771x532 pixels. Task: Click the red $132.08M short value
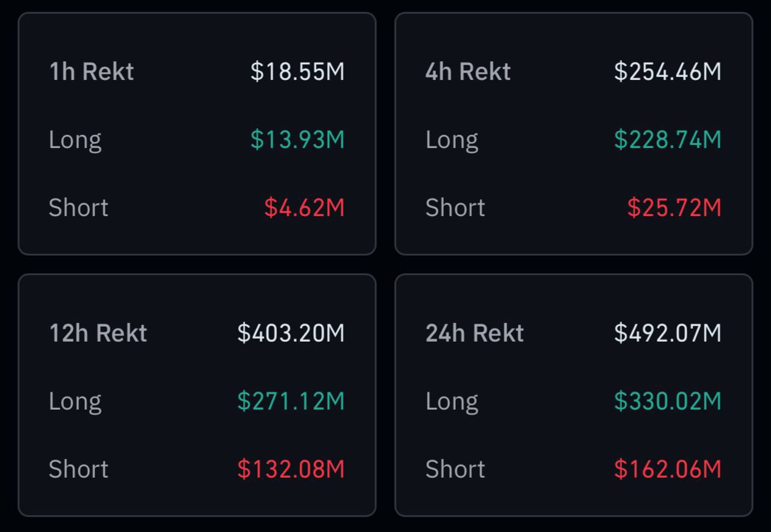[x=291, y=469]
